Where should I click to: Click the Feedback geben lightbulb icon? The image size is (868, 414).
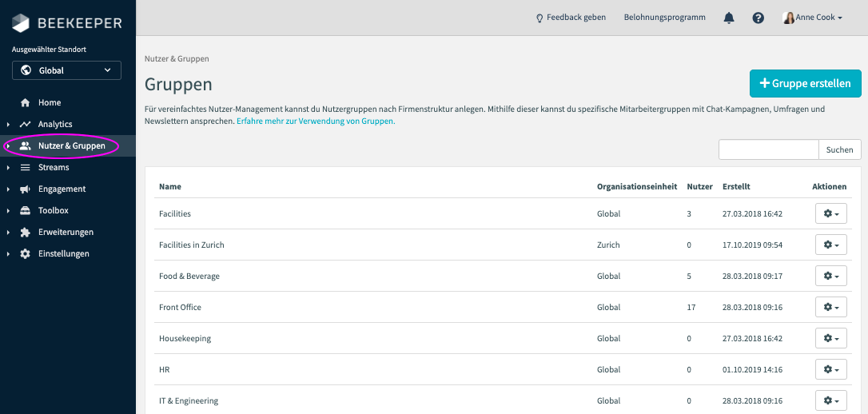[540, 18]
